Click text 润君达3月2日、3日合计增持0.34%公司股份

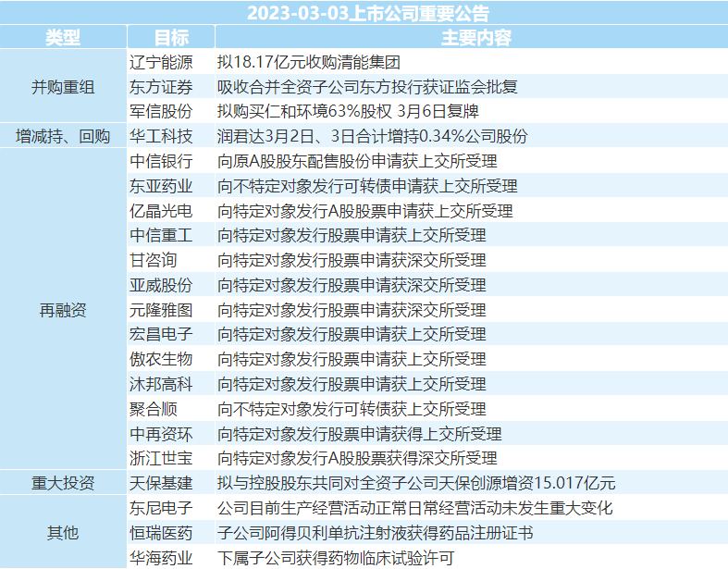[373, 136]
